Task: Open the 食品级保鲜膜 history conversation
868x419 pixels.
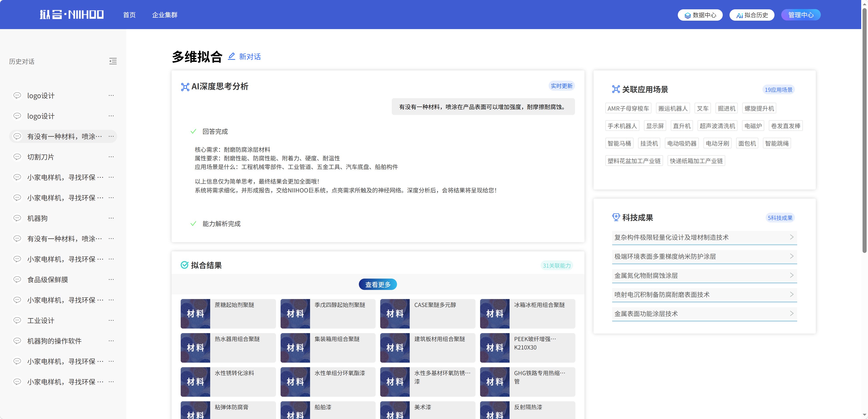Action: point(63,279)
